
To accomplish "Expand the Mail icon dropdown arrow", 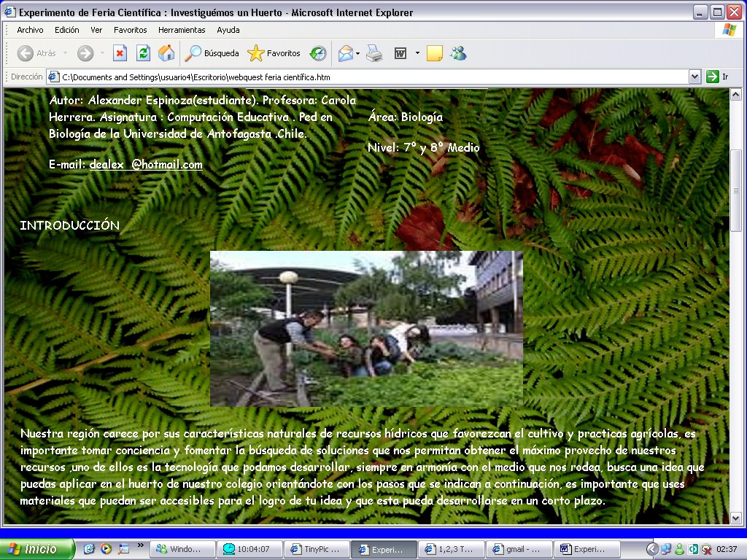I will 357,53.
